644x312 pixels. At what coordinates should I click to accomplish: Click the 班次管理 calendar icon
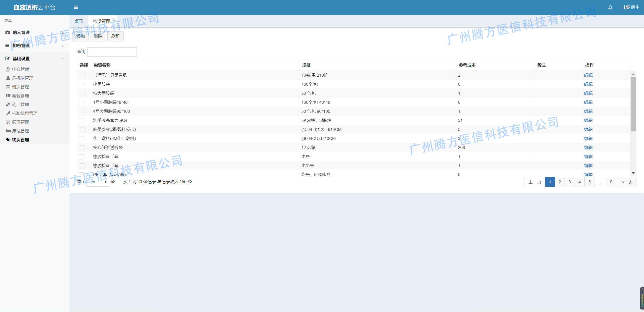[x=8, y=87]
